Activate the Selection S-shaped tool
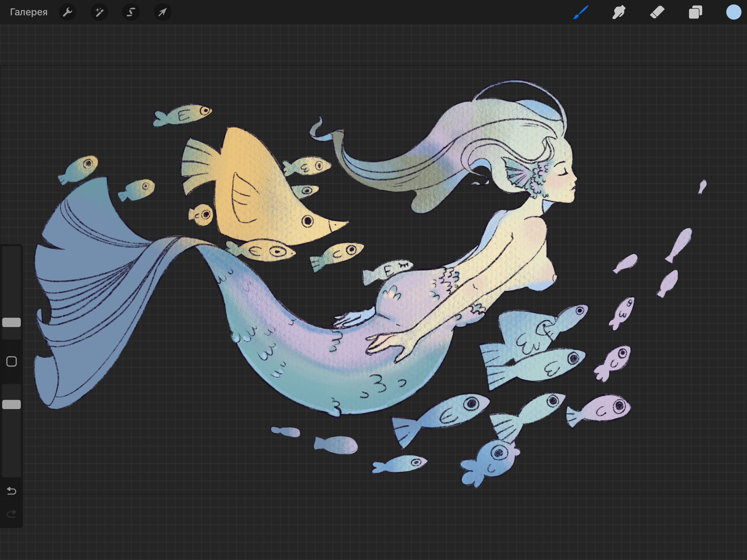Viewport: 747px width, 560px height. tap(131, 12)
